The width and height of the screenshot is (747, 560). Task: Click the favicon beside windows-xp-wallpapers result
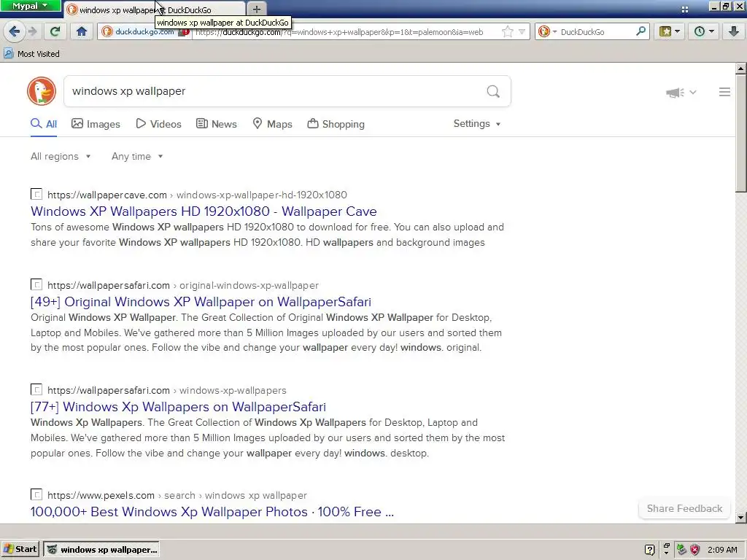(36, 389)
